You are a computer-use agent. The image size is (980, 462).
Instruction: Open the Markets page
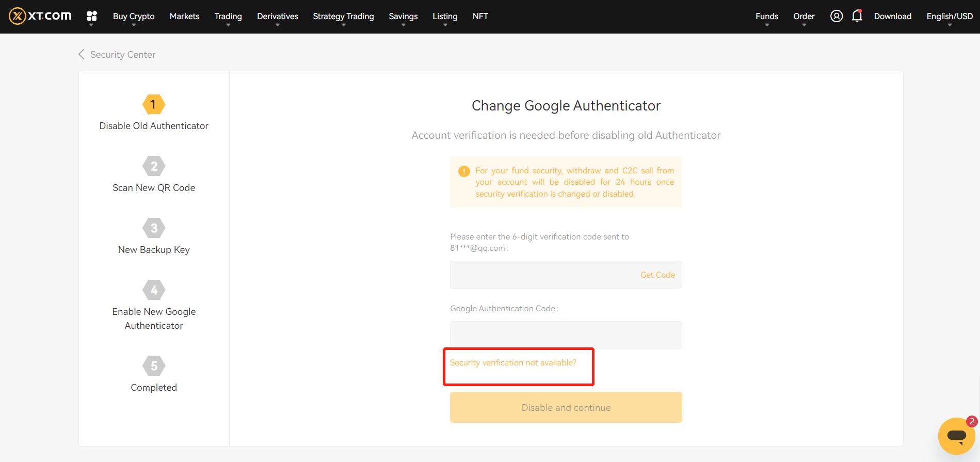pos(184,17)
